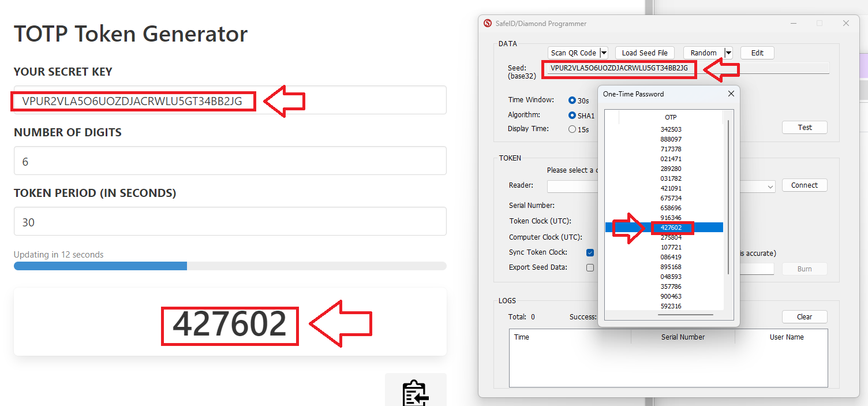Tick the Export Seed Data checkbox
This screenshot has height=406, width=868.
[590, 267]
